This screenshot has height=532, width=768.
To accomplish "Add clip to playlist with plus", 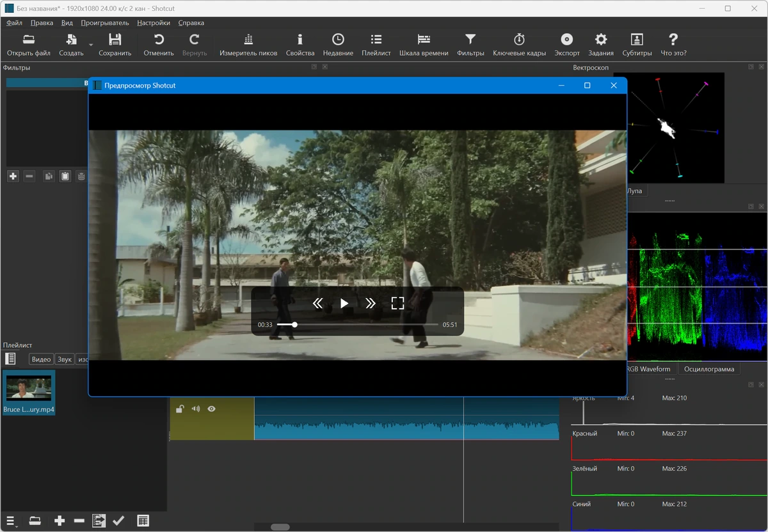I will [60, 520].
